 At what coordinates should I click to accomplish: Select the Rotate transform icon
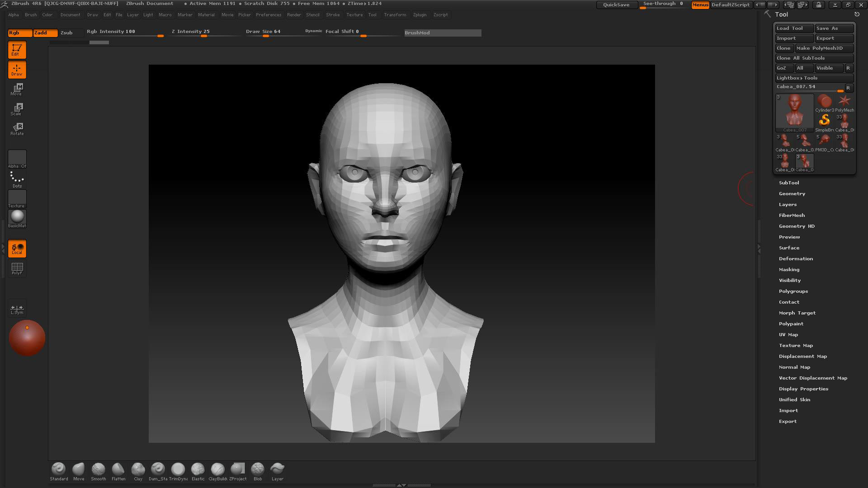[x=17, y=129]
